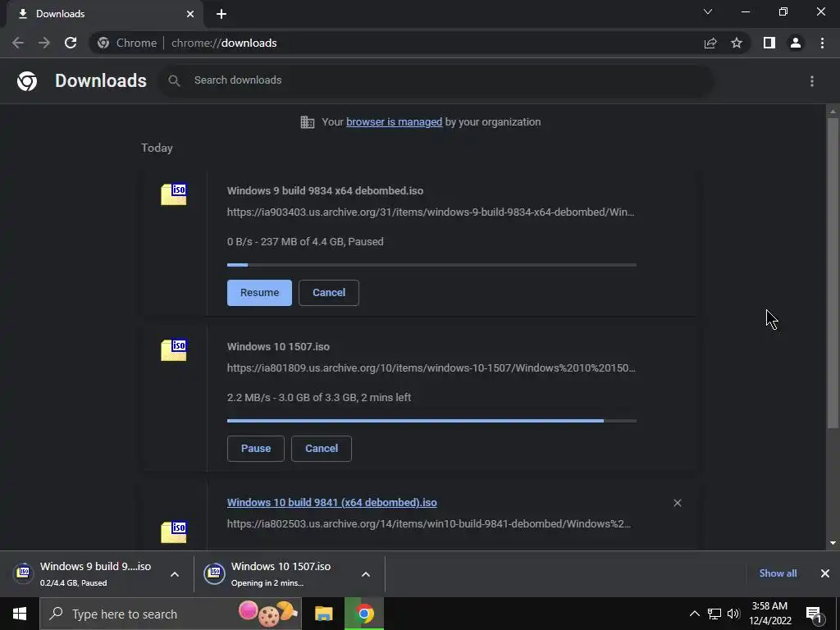The height and width of the screenshot is (630, 840).
Task: Click the Chrome forward arrow
Action: pos(44,43)
